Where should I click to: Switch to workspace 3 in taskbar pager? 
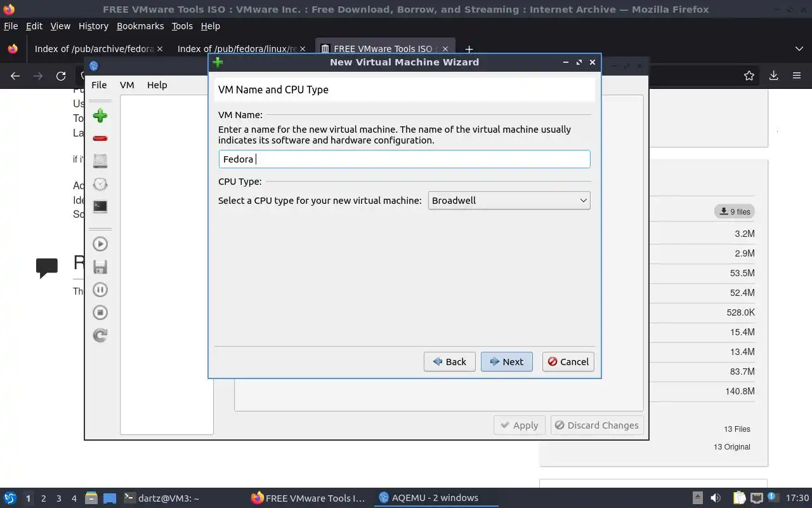click(x=58, y=498)
